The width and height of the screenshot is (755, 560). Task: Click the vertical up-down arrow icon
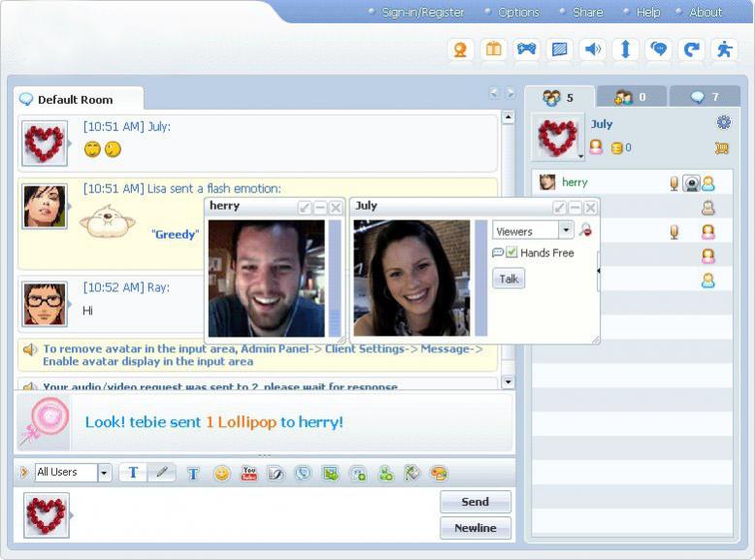pyautogui.click(x=626, y=49)
